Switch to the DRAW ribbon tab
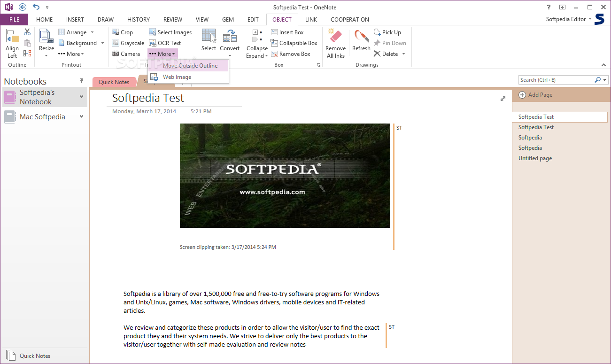Image resolution: width=611 pixels, height=364 pixels. 106,20
